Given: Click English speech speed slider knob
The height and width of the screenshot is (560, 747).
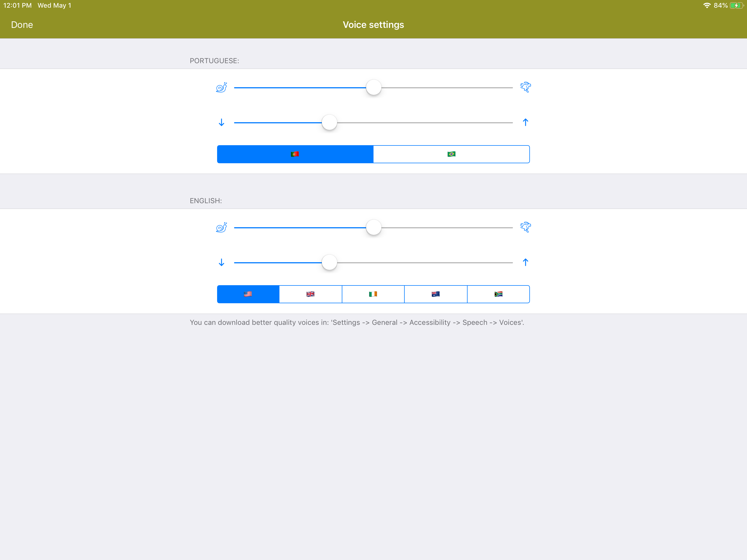Looking at the screenshot, I should (373, 228).
